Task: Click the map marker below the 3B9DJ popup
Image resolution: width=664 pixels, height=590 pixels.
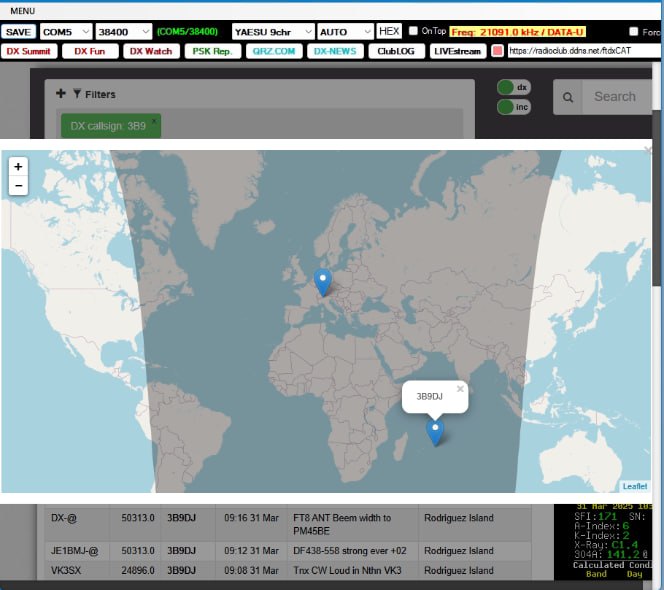Action: pos(435,431)
